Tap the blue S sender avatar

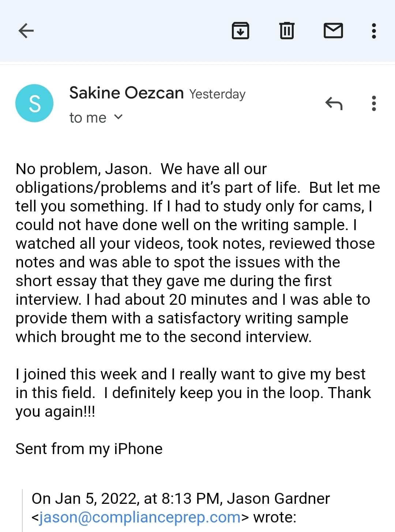(34, 103)
